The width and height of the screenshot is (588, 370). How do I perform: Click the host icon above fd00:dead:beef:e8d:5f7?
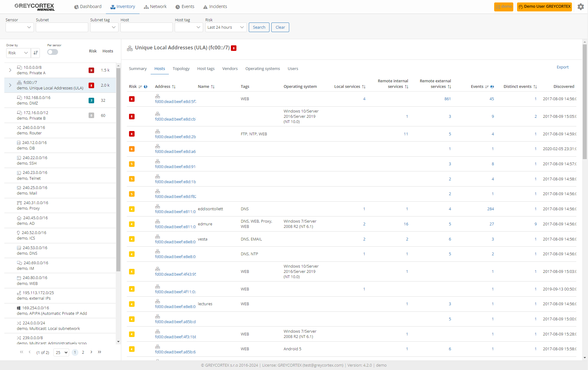[158, 96]
